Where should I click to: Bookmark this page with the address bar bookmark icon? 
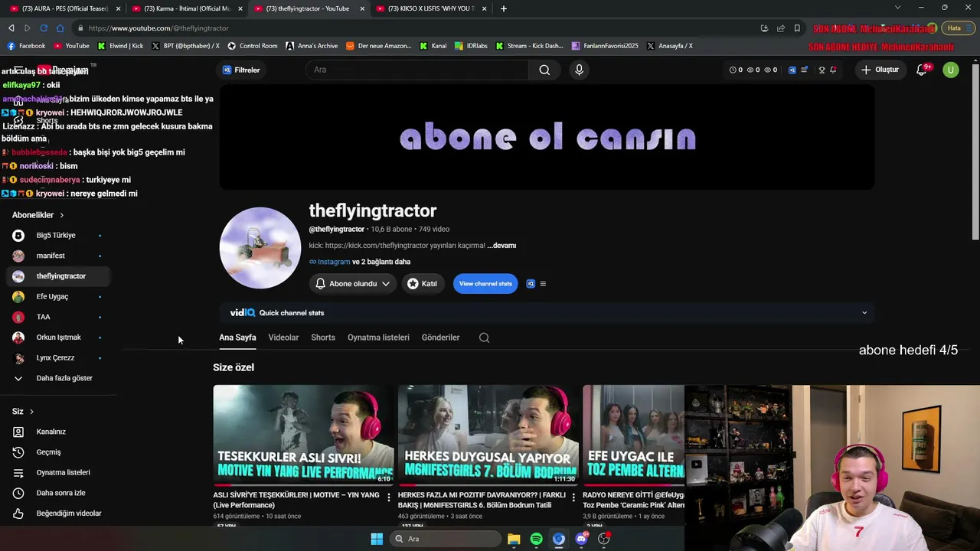click(x=797, y=28)
